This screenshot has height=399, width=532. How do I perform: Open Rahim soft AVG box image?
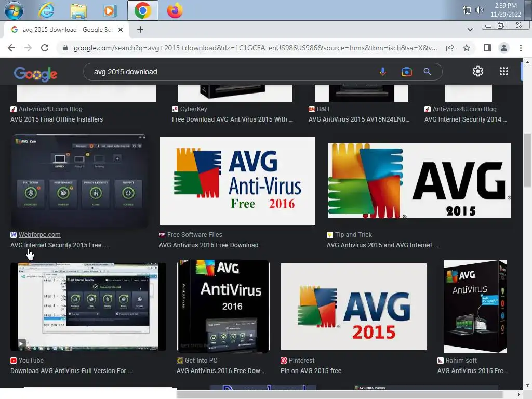click(475, 307)
